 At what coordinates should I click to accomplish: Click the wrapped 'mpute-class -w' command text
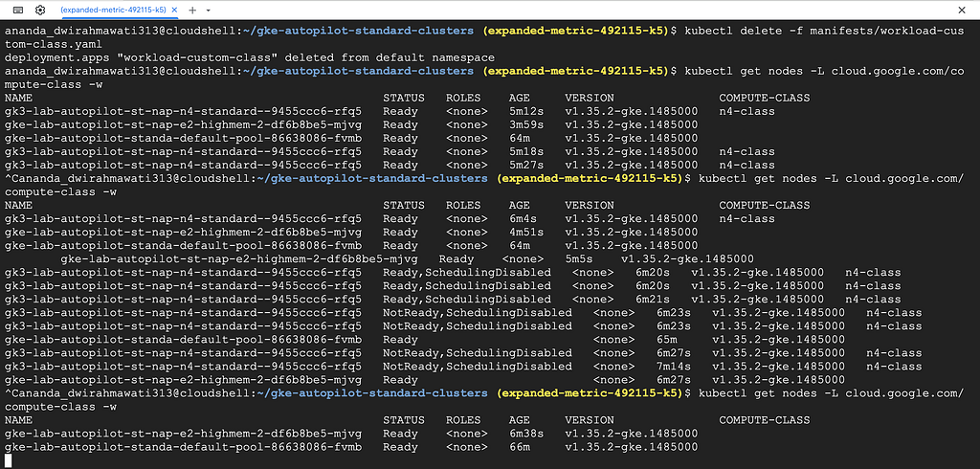(x=54, y=84)
